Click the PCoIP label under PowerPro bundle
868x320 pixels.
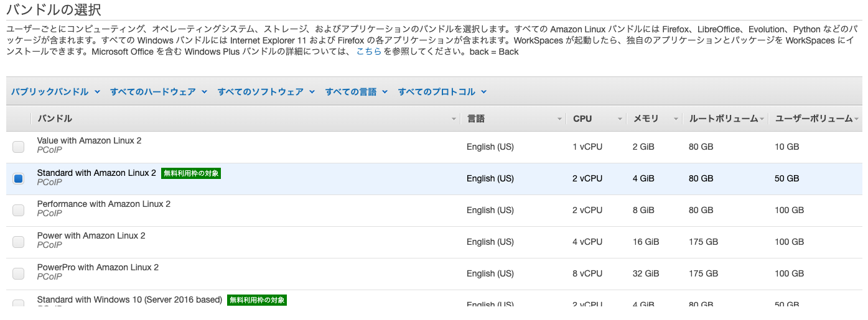point(49,277)
